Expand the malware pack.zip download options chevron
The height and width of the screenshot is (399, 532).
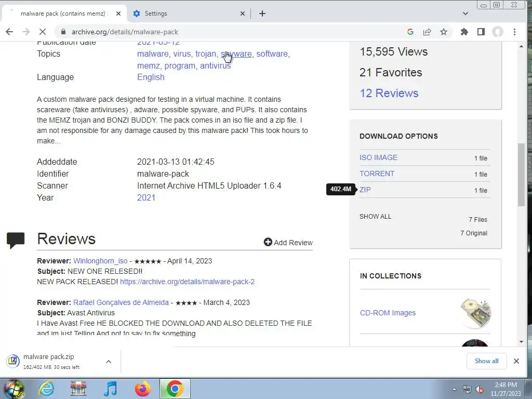(109, 362)
